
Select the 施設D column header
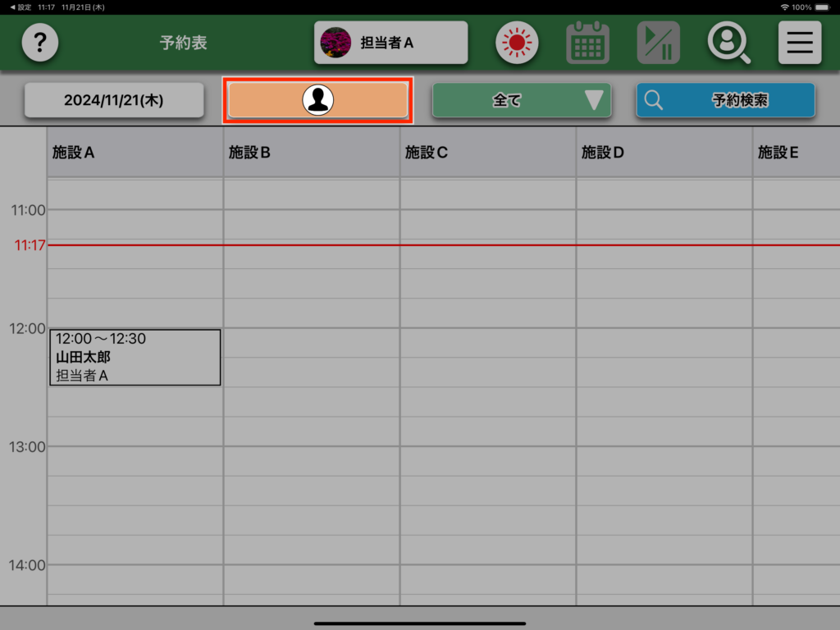click(x=664, y=152)
